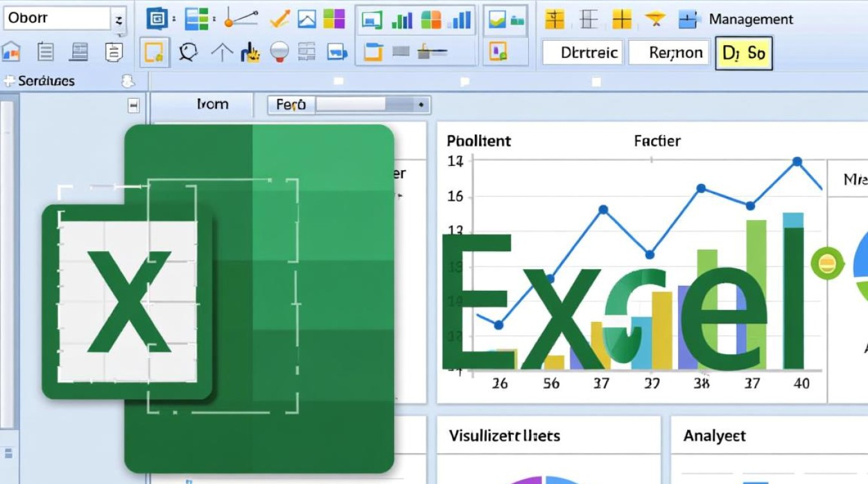The width and height of the screenshot is (868, 484).
Task: Adjust the slider beside Ferō
Action: [363, 104]
